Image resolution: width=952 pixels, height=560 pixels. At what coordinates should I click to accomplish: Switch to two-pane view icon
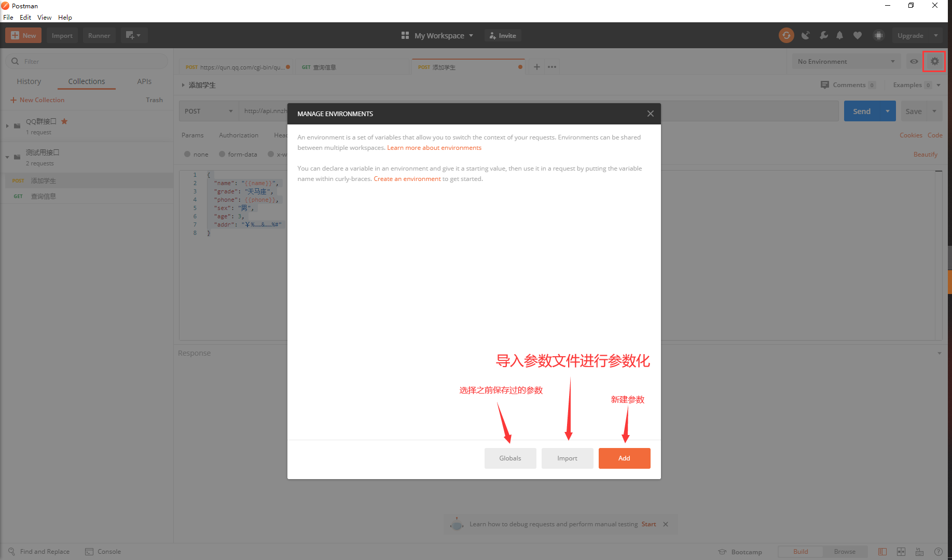[x=901, y=552]
